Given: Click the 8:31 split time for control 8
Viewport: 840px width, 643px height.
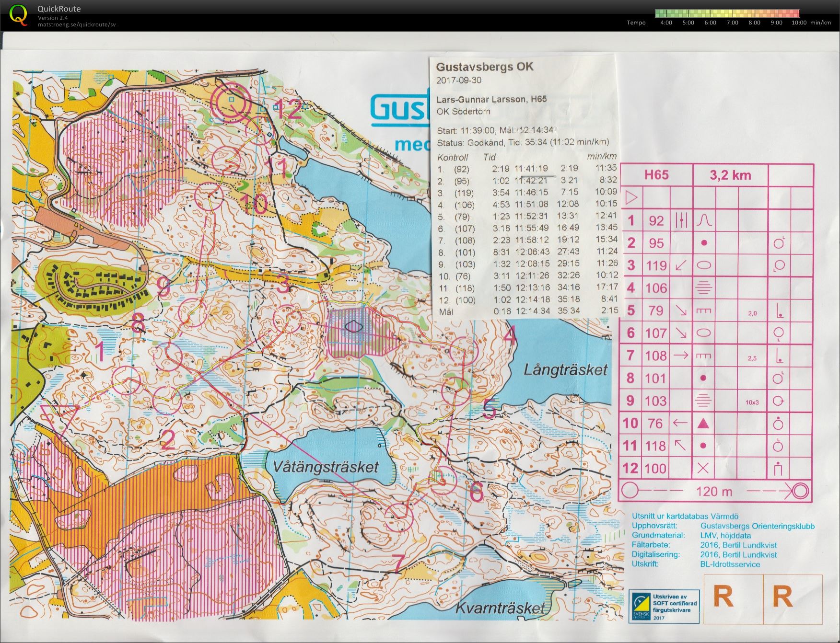Looking at the screenshot, I should [x=501, y=252].
